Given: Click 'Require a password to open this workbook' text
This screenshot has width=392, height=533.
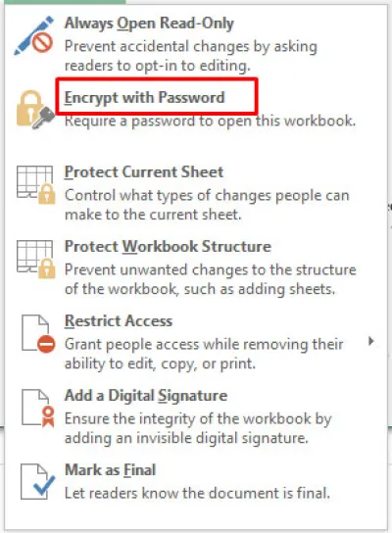Looking at the screenshot, I should (x=210, y=121).
